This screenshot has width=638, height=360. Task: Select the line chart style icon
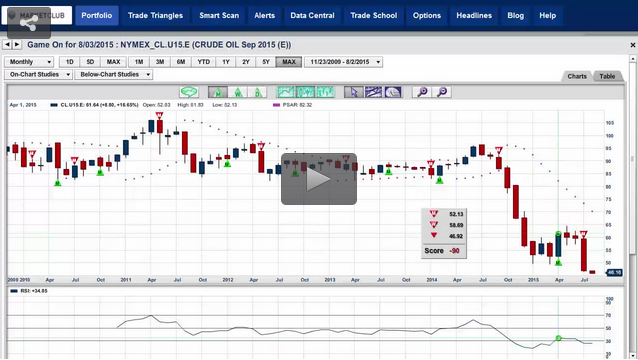(286, 92)
